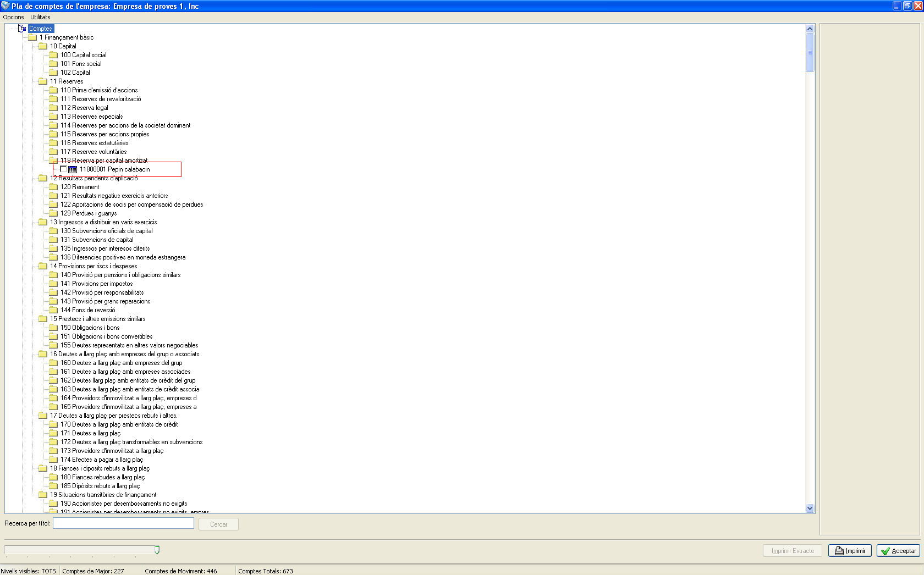Click the Imprimir Extracte button

pyautogui.click(x=793, y=551)
